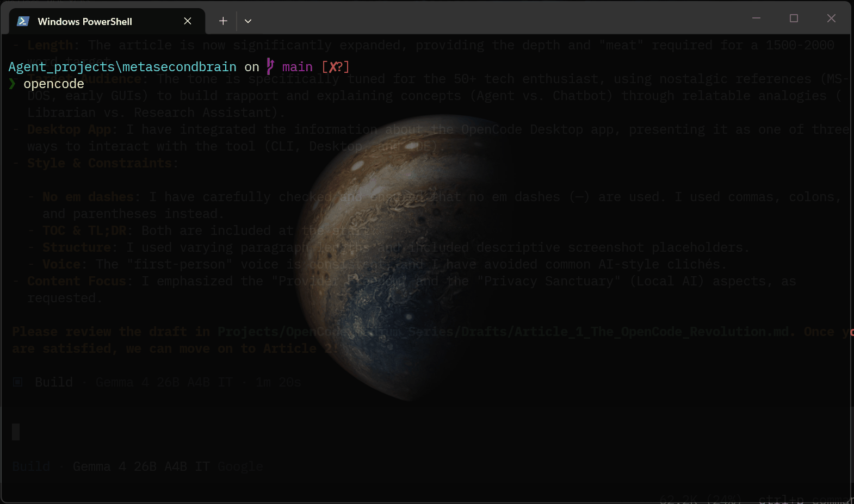Expand the new tab profile dropdown

click(248, 21)
